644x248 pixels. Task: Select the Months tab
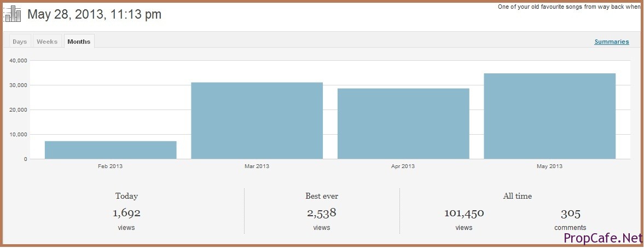79,42
